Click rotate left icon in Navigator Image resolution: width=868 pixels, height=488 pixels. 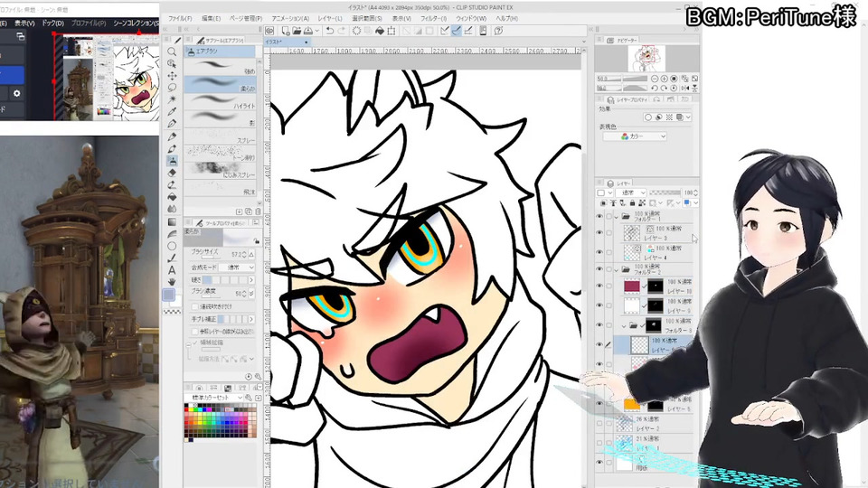(655, 88)
